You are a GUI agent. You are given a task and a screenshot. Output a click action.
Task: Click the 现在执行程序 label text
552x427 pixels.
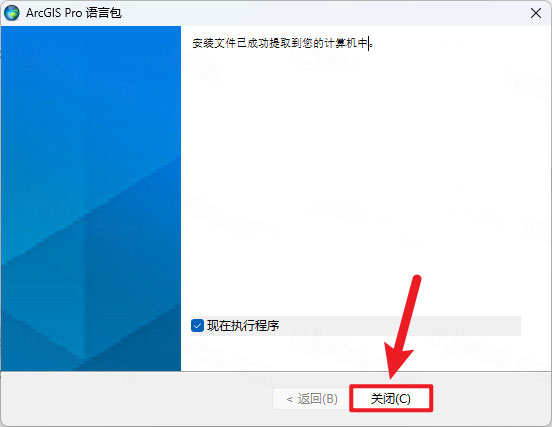243,326
